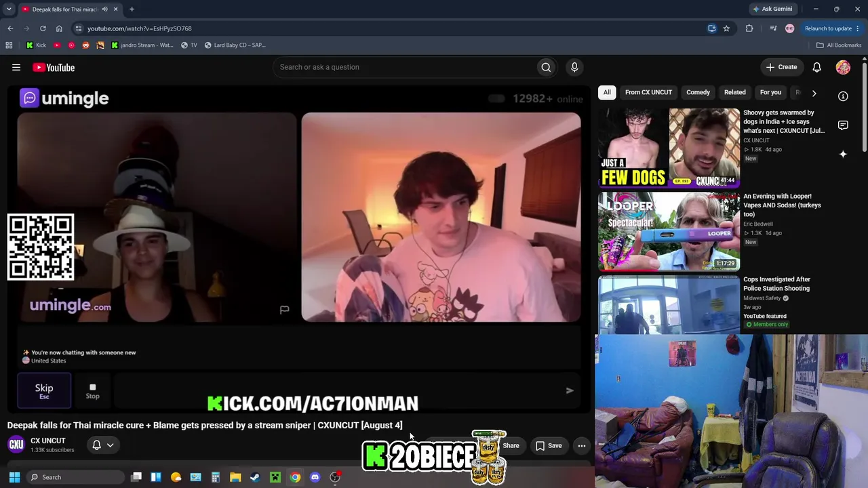Select the Related filter chip

[x=734, y=92]
